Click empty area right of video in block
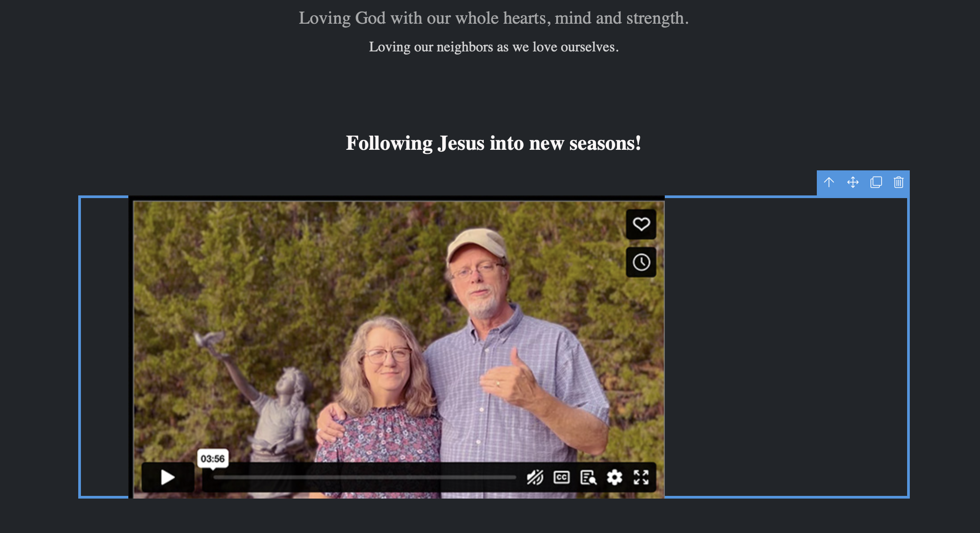 tap(786, 347)
